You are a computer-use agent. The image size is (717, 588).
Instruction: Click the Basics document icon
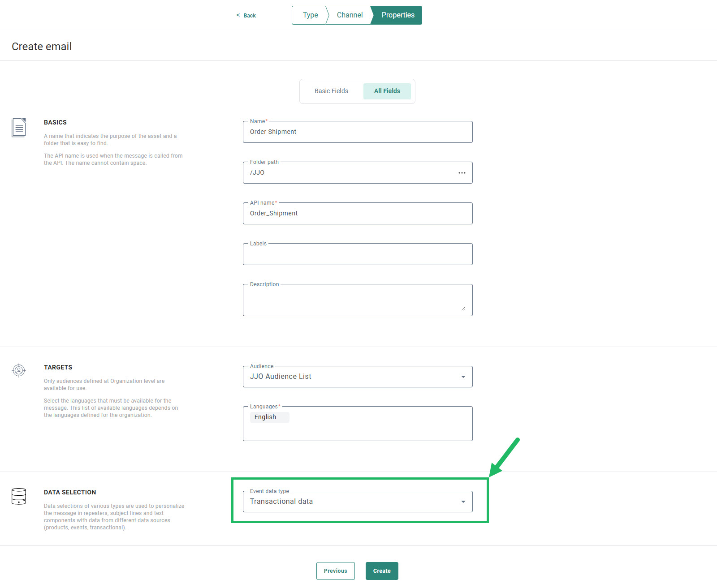tap(19, 128)
